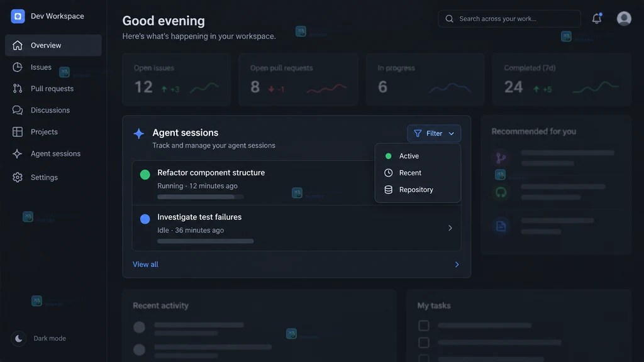Viewport: 644px width, 362px height.
Task: Check the first My tasks checkbox
Action: coord(423,326)
